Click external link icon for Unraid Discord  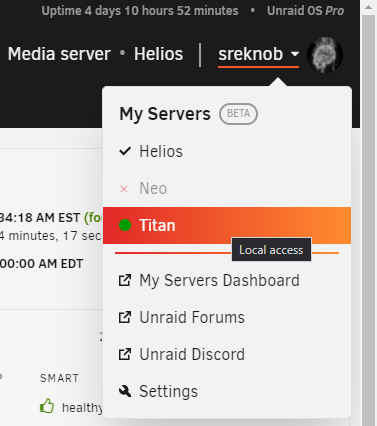tap(125, 354)
